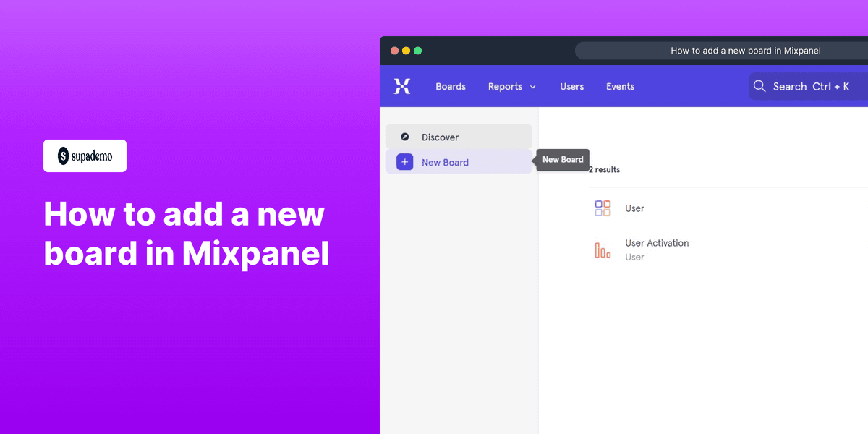Open the Boards menu item
Image resolution: width=868 pixels, height=434 pixels.
[450, 86]
